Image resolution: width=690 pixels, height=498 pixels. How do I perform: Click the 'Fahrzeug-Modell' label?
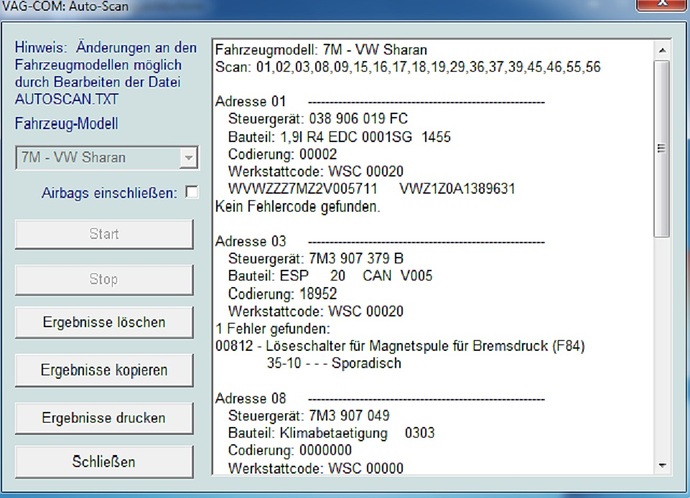click(66, 124)
